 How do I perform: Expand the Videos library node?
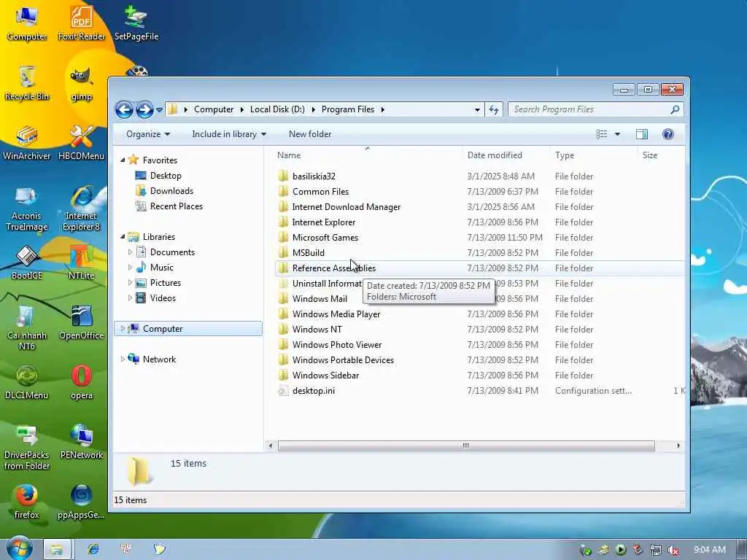[130, 298]
